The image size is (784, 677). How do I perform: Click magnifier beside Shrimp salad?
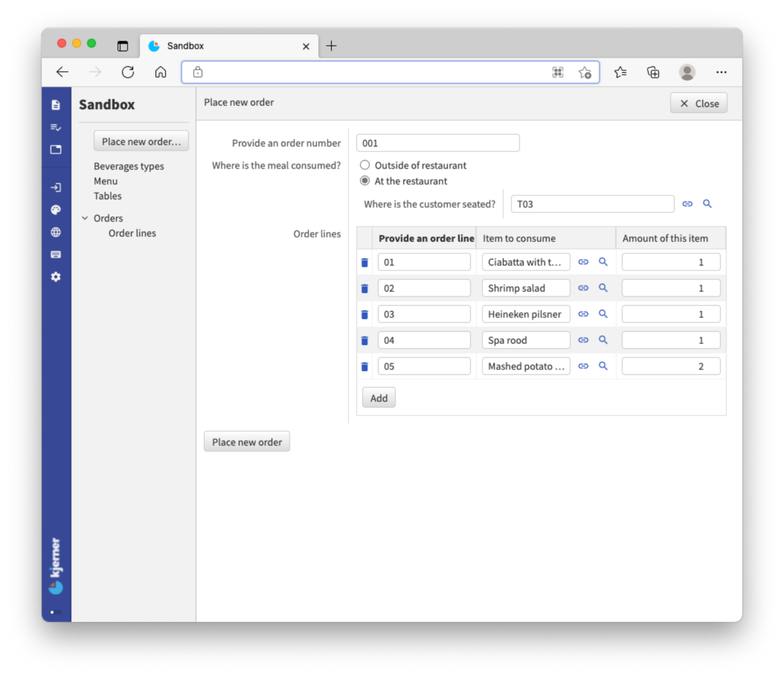tap(603, 288)
